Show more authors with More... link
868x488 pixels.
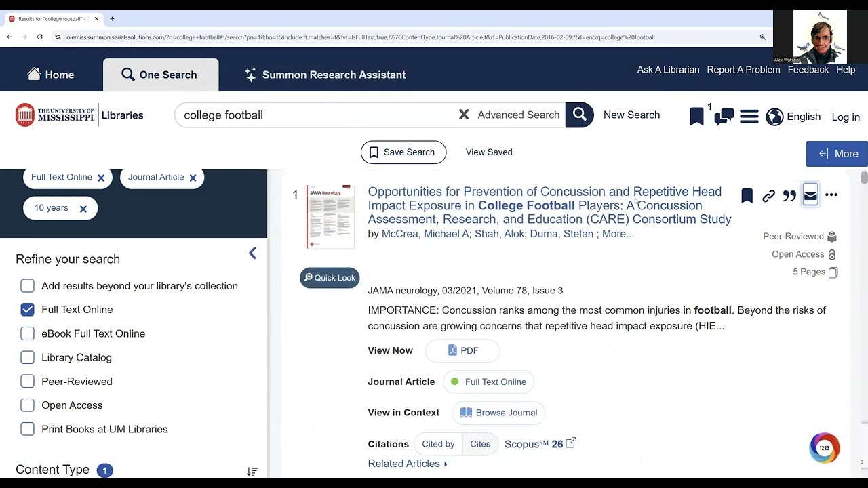[x=618, y=234]
